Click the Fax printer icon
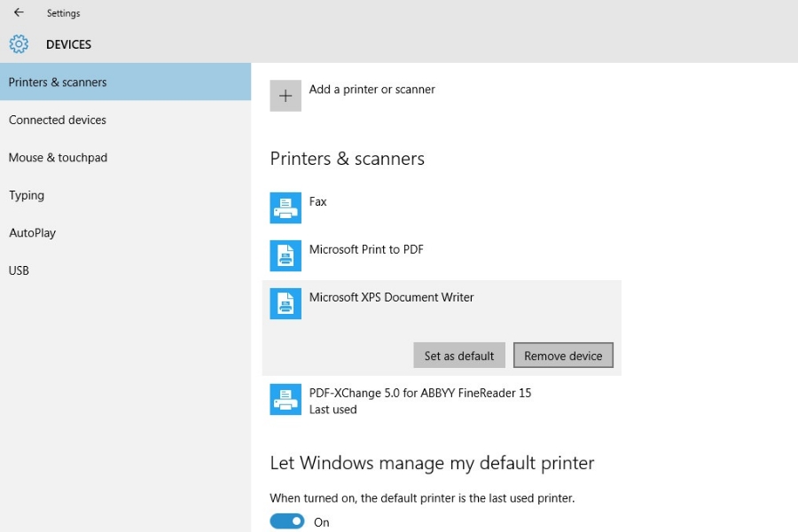 click(x=286, y=208)
